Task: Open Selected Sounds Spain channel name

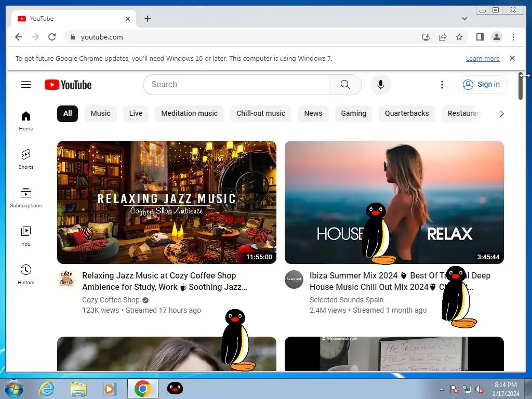Action: [x=347, y=300]
